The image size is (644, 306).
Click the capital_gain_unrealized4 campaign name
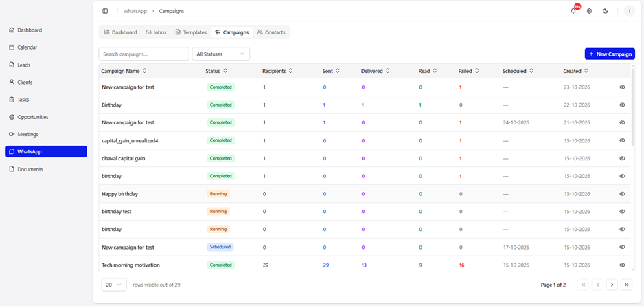(130, 141)
